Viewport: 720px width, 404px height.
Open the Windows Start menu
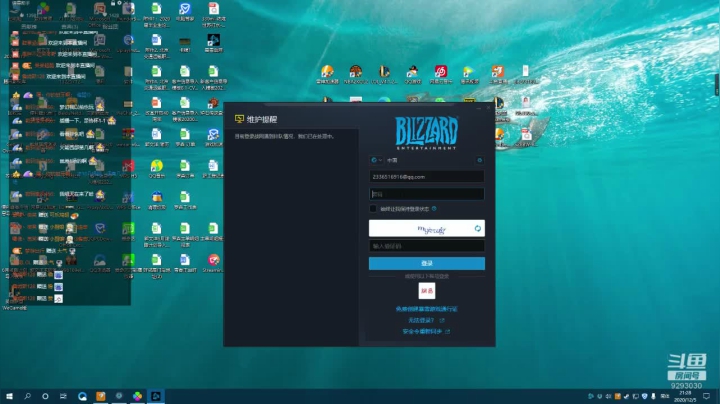click(x=9, y=396)
